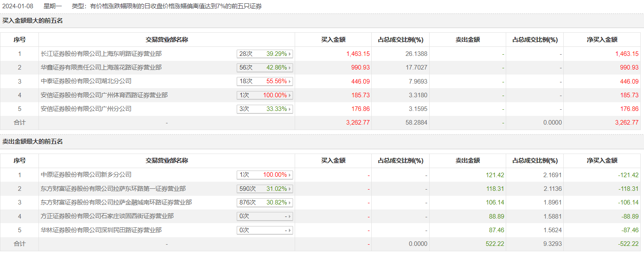This screenshot has width=644, height=255.
Task: Expand the 1次 stats box for 安信证券广州体育西路
Action: tap(264, 95)
